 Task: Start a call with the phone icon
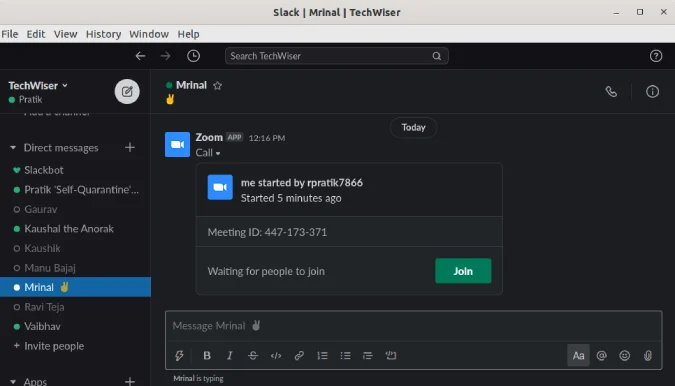tap(611, 92)
